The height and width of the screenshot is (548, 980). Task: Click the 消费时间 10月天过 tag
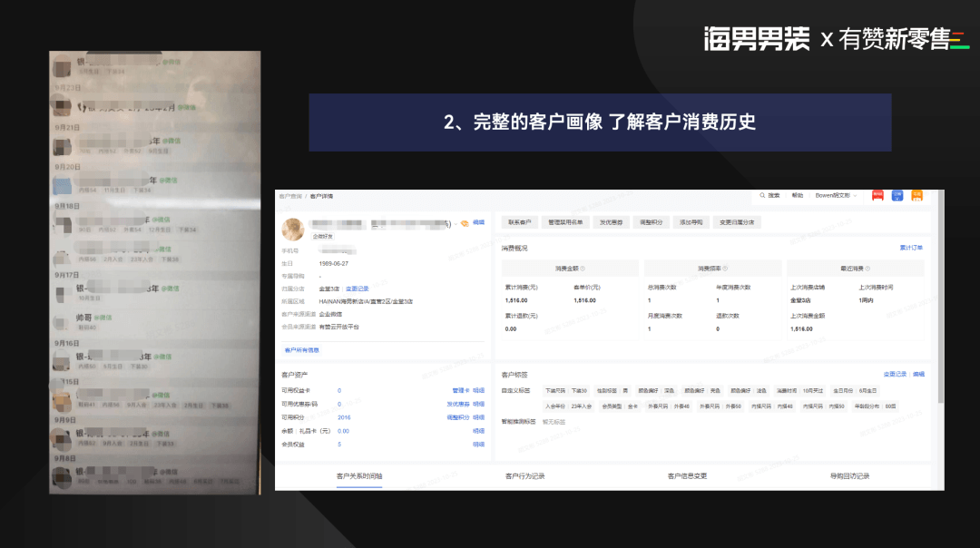(800, 390)
